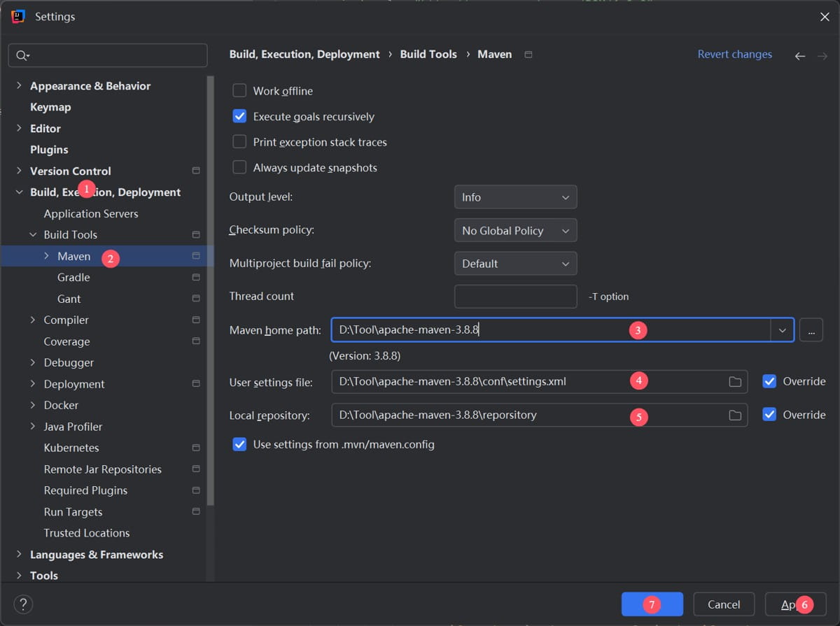Screen dimensions: 840x626
Task: Click the Apply button
Action: click(x=796, y=604)
